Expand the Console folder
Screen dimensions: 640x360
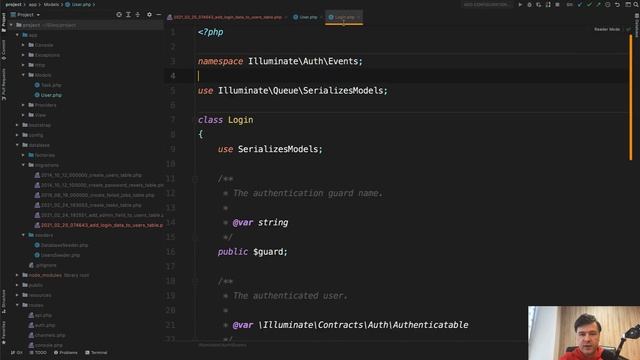(x=23, y=45)
